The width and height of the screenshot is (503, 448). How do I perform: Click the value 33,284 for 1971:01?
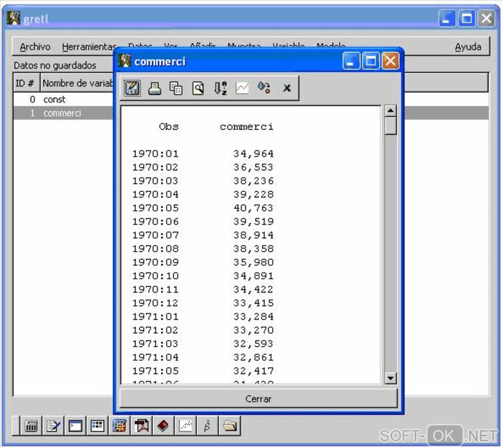253,316
